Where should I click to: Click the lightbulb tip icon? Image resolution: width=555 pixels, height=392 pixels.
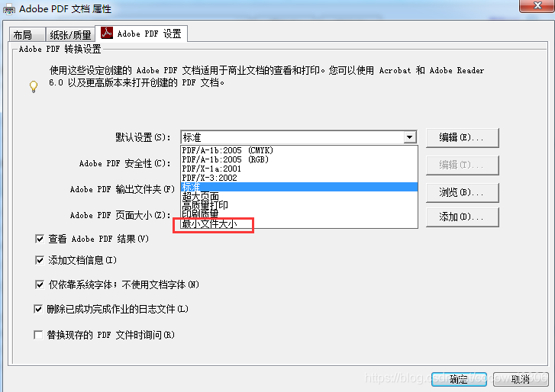[x=34, y=87]
